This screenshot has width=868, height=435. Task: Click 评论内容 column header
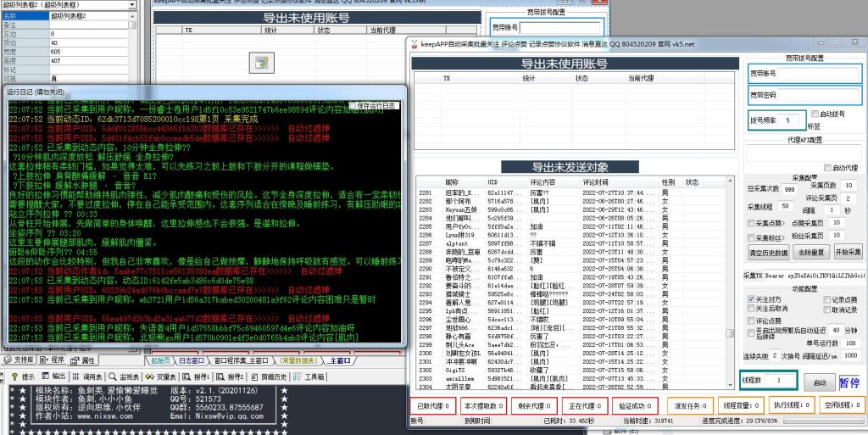(x=542, y=182)
